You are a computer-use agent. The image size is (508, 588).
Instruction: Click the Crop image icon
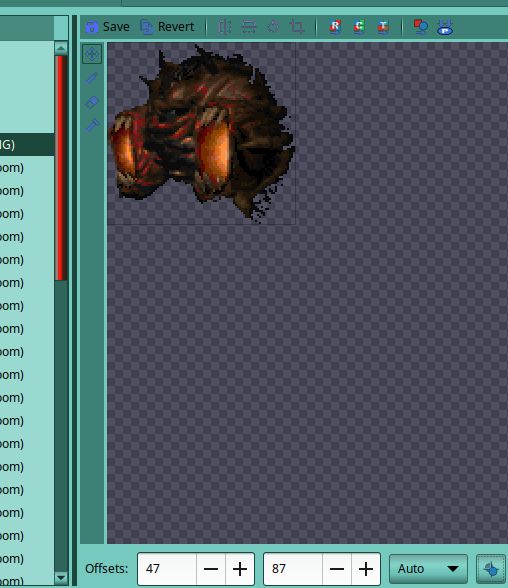point(297,27)
